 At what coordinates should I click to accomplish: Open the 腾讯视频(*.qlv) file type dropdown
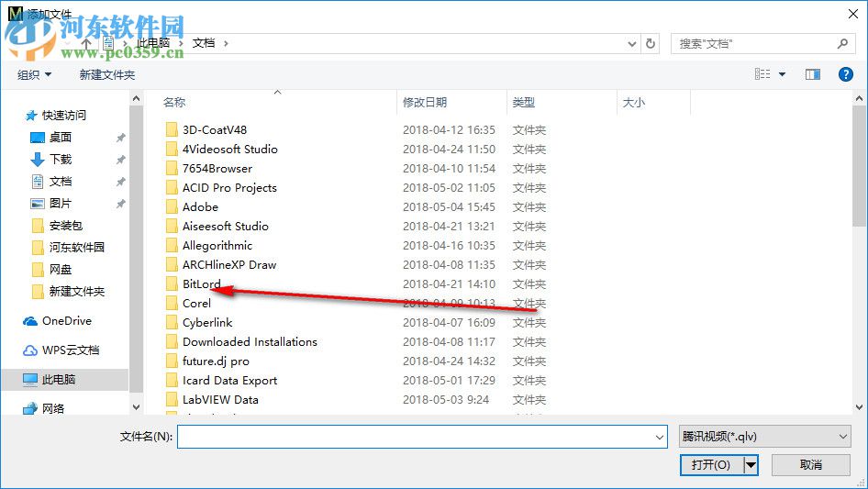point(764,437)
